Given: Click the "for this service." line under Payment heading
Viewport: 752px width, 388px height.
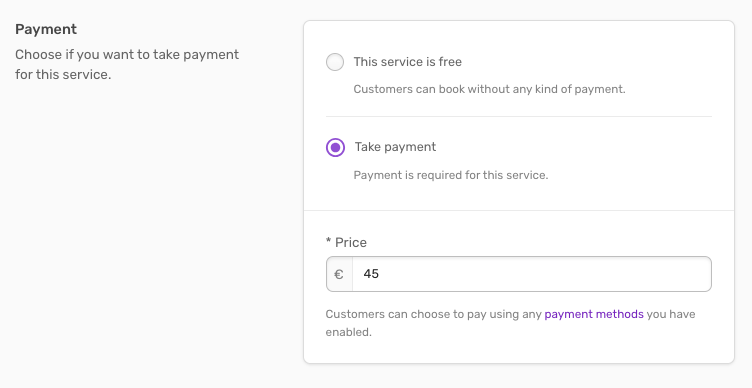Looking at the screenshot, I should click(x=63, y=75).
